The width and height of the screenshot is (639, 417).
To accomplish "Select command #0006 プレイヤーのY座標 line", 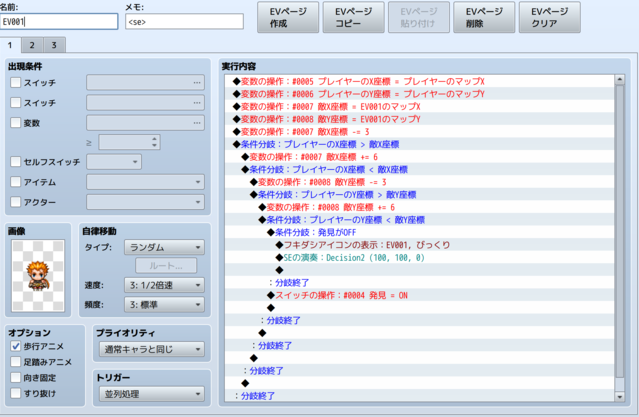I will click(420, 94).
